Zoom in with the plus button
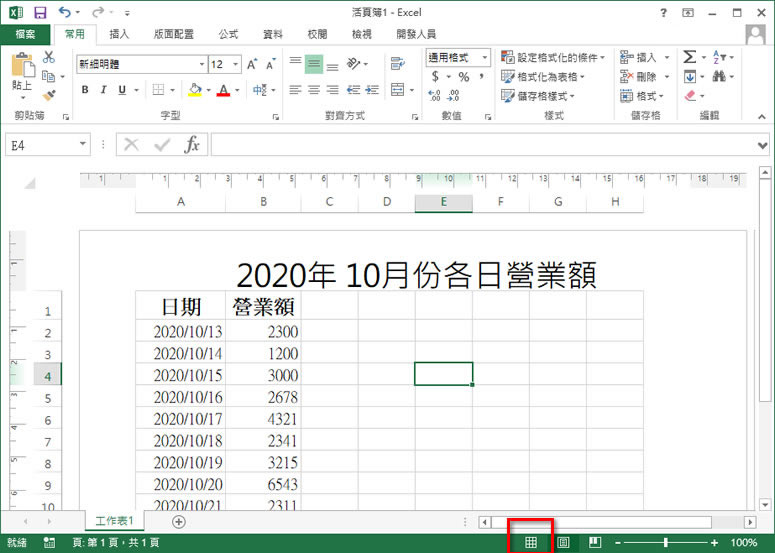Viewport: 775px width, 553px height. pos(715,543)
